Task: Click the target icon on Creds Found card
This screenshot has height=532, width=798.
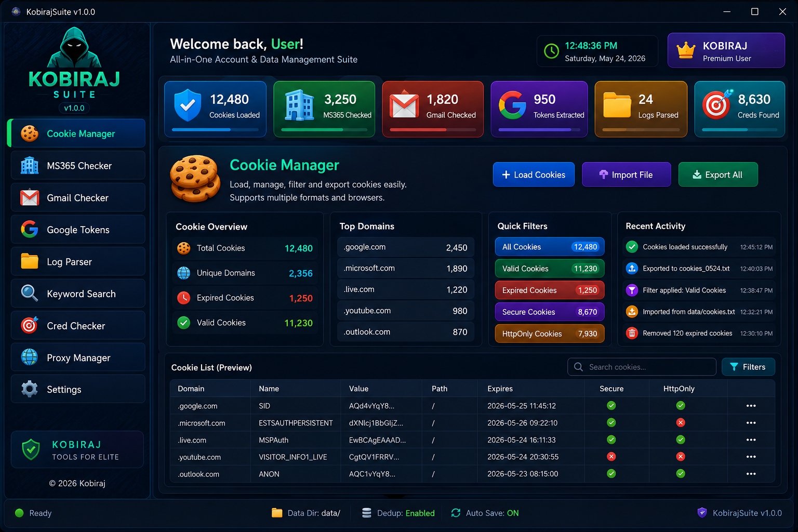Action: click(x=717, y=104)
